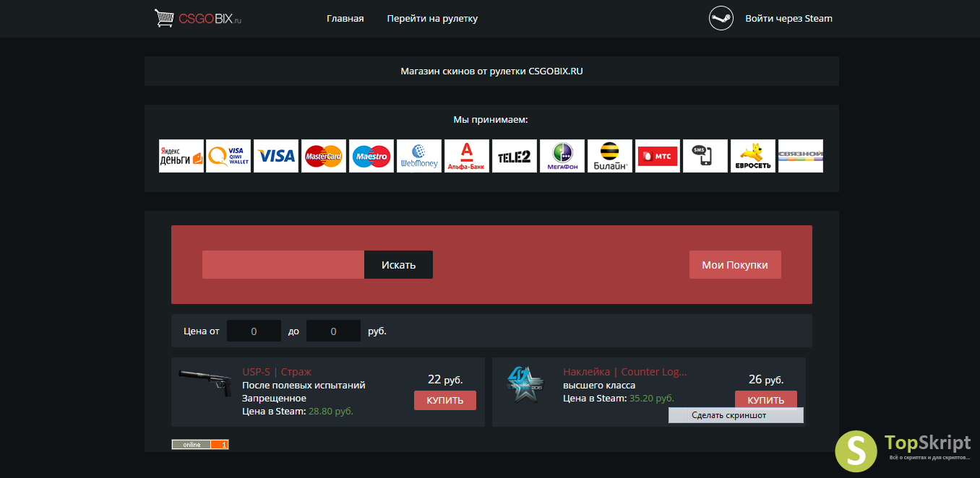Open Перейти на рулетку link
980x478 pixels.
coord(432,19)
